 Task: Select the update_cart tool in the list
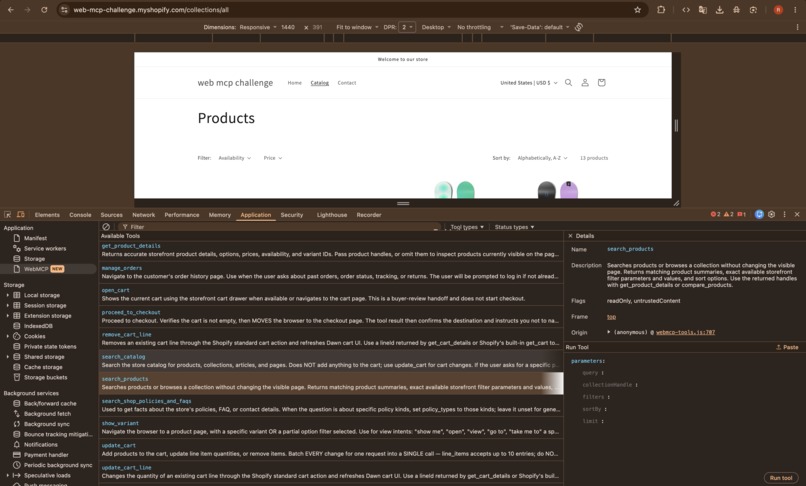[x=331, y=449]
